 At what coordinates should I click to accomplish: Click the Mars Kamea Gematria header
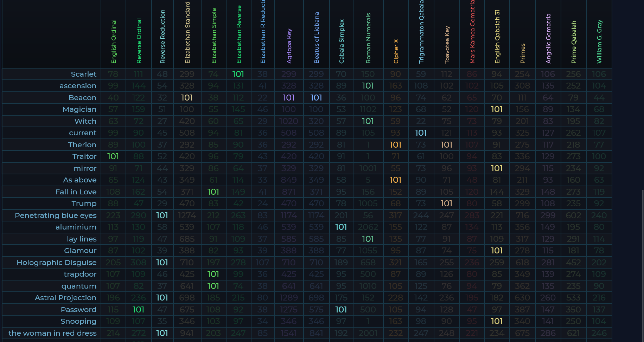[x=472, y=32]
